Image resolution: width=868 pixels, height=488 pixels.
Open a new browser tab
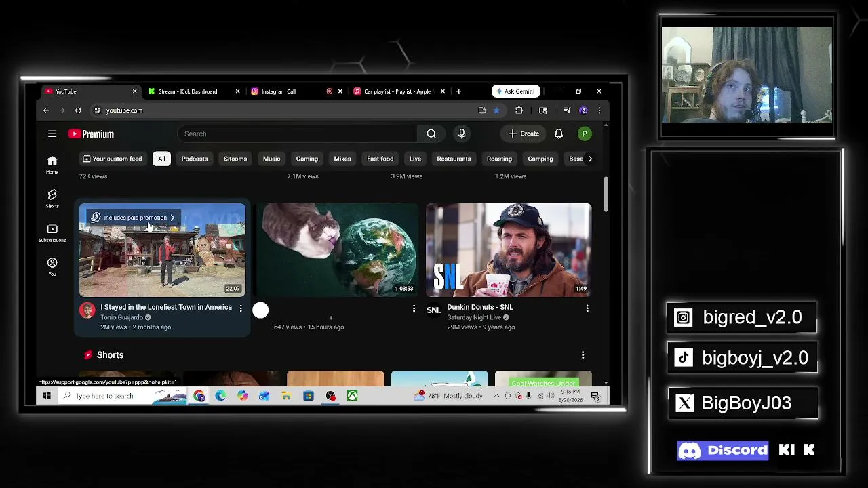click(458, 91)
